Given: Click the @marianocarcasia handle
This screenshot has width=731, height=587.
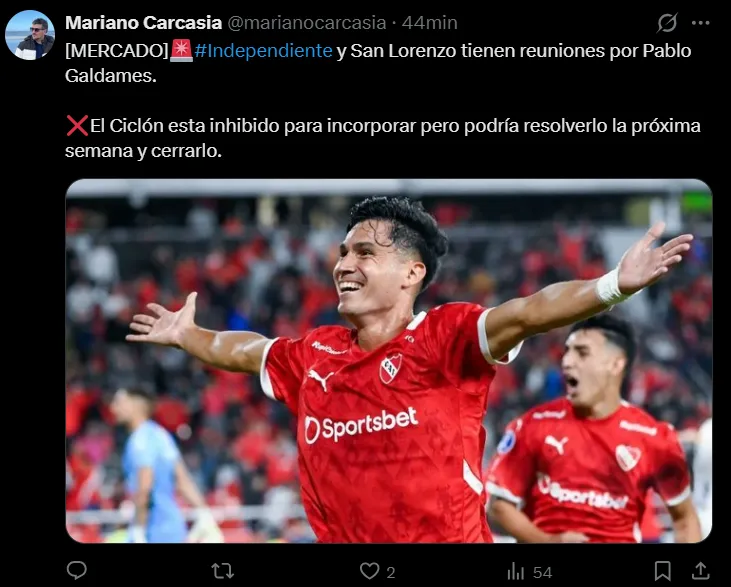Looking at the screenshot, I should point(306,22).
